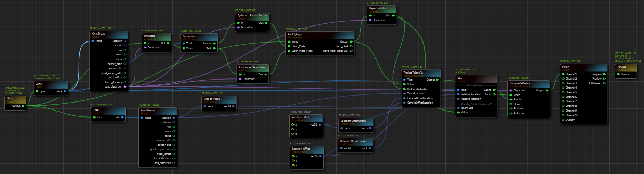Click CameraOffsetRotation pin on TrackedTalentFly
644x174 pixels.
point(404,103)
